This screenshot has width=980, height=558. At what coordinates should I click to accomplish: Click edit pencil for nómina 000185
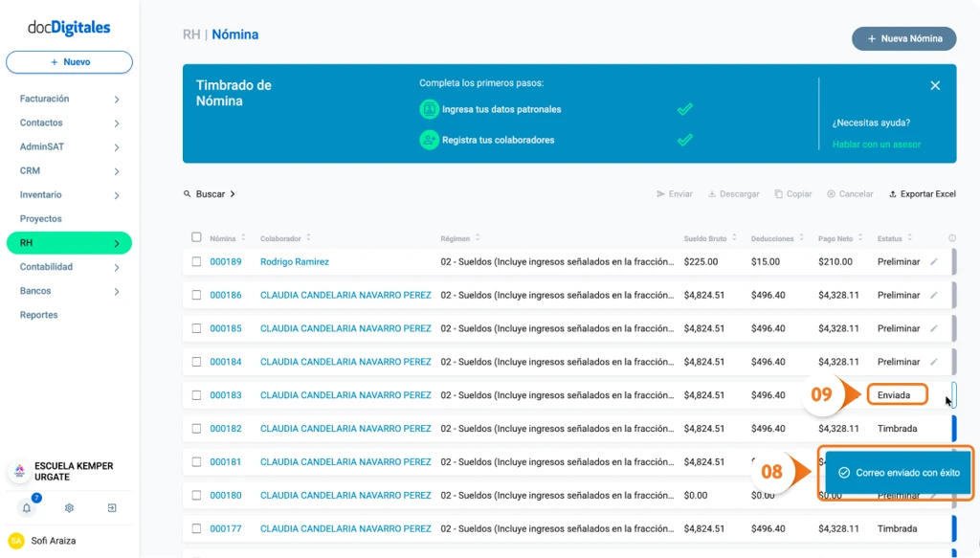point(934,328)
